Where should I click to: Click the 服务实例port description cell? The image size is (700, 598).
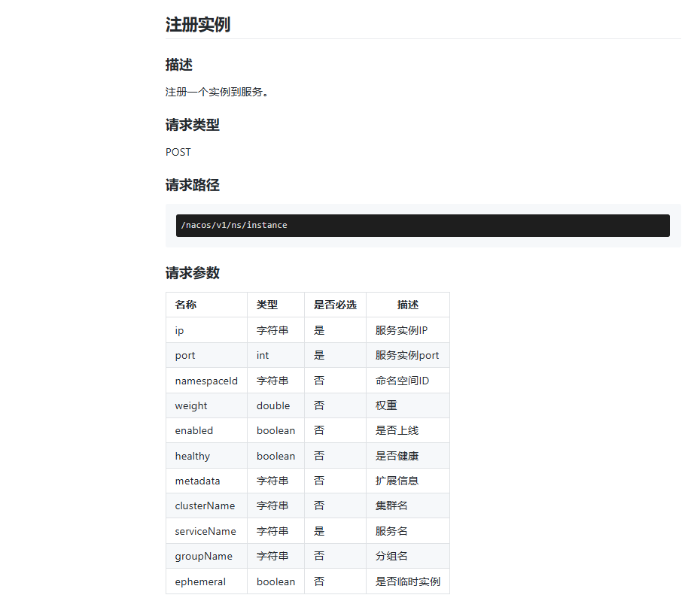point(407,355)
